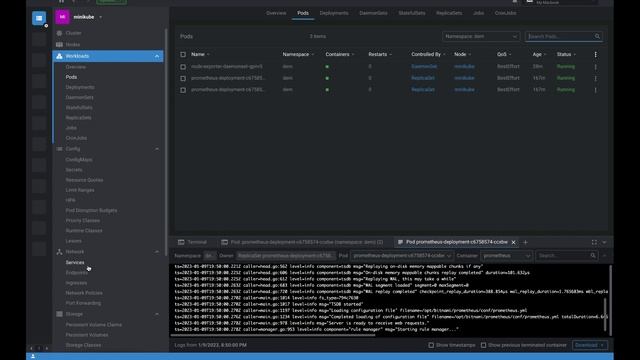Focus the logs Search field
The height and width of the screenshot is (360, 640).
point(566,256)
